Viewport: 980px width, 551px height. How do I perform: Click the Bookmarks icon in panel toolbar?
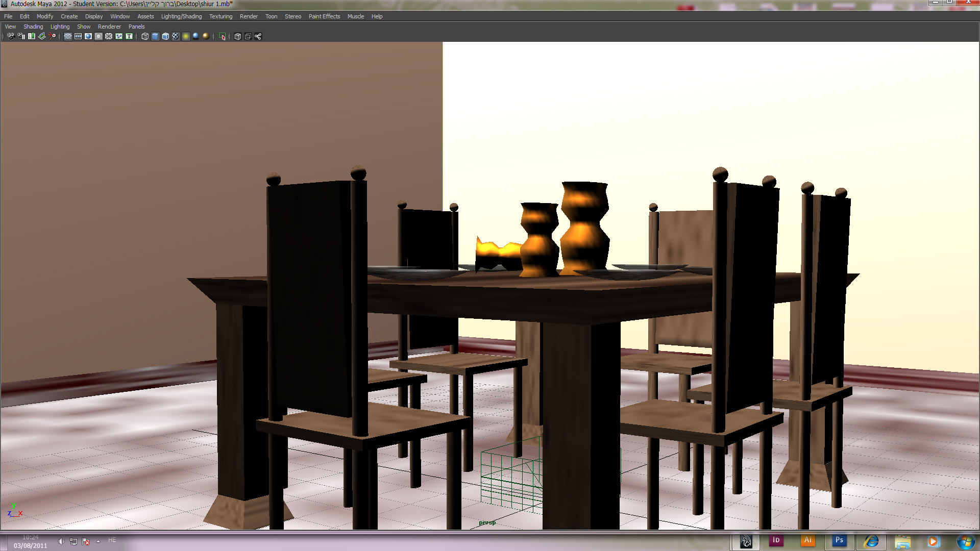[32, 36]
